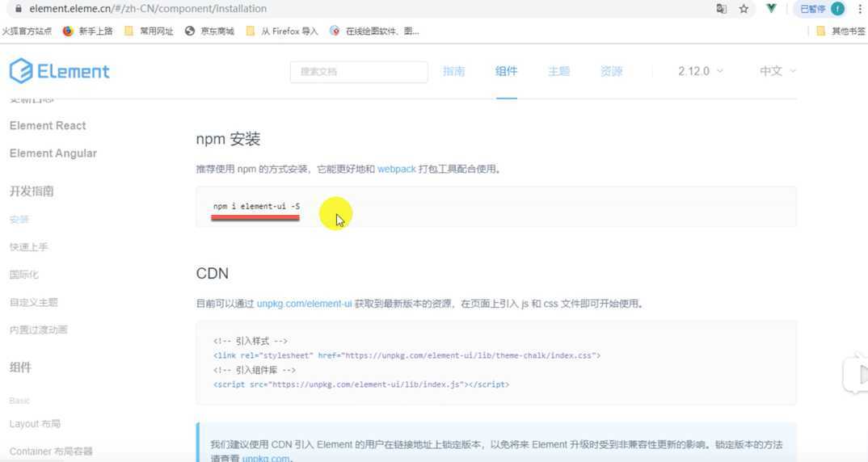Follow the unpkg.com link in the tip box

pos(266,458)
